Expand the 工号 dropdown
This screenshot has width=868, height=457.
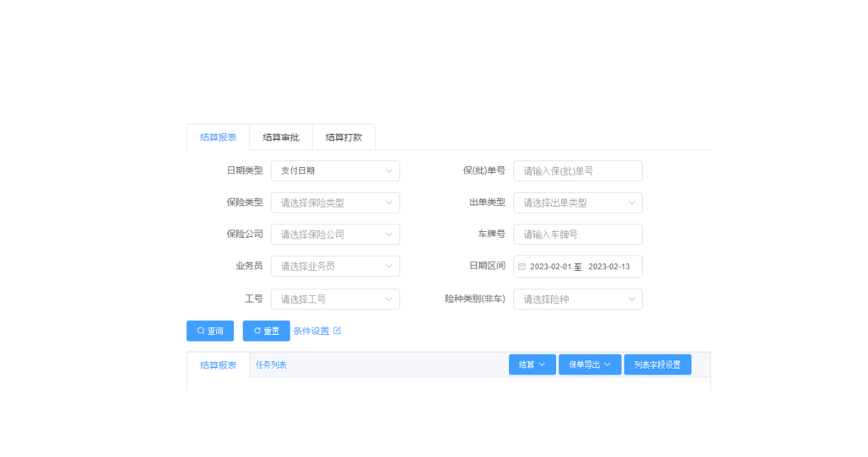coord(335,299)
